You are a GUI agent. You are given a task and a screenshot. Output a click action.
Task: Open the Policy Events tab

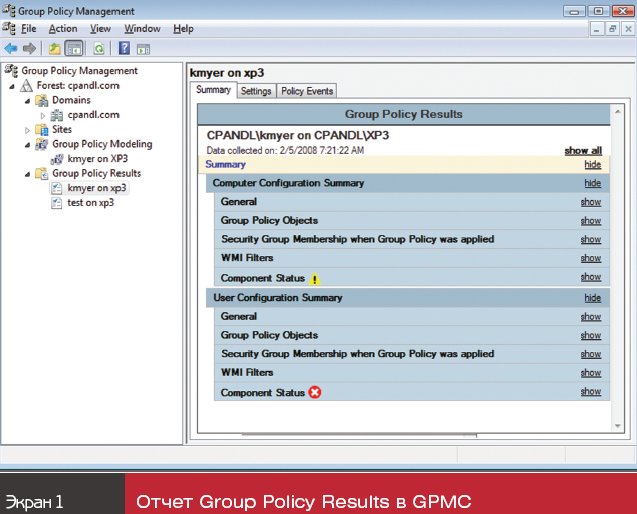point(306,91)
